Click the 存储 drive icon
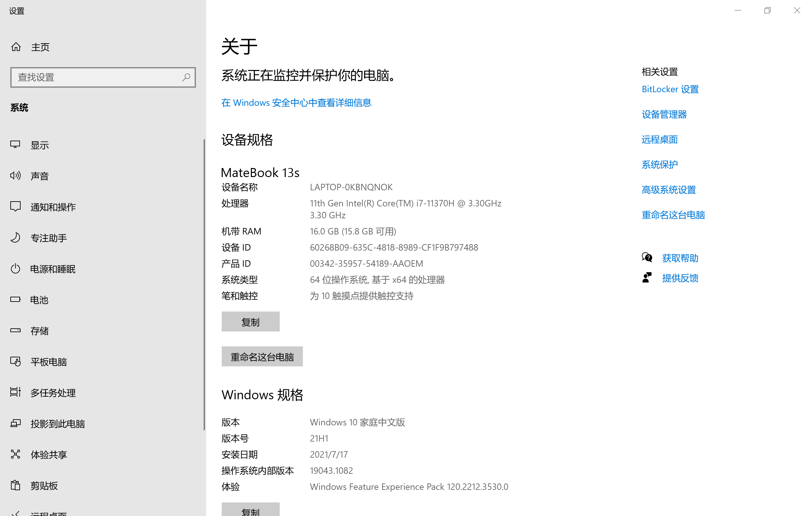Image resolution: width=812 pixels, height=516 pixels. [x=15, y=330]
